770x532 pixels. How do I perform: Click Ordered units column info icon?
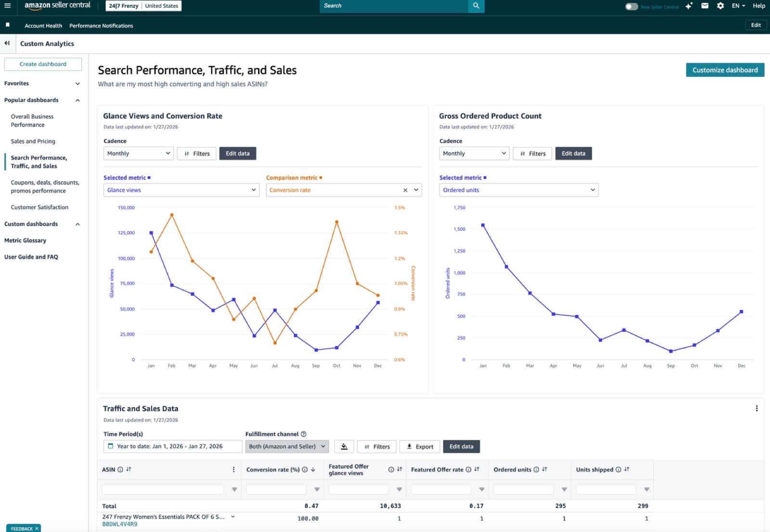click(536, 469)
